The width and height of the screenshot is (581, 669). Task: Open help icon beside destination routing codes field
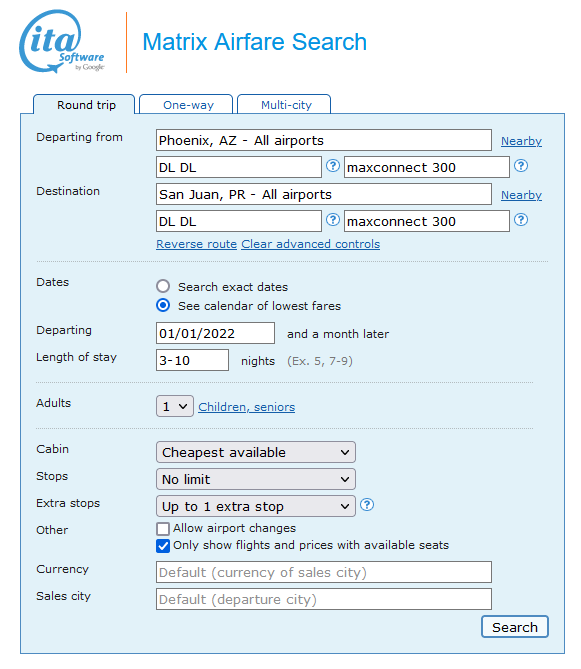coord(333,220)
